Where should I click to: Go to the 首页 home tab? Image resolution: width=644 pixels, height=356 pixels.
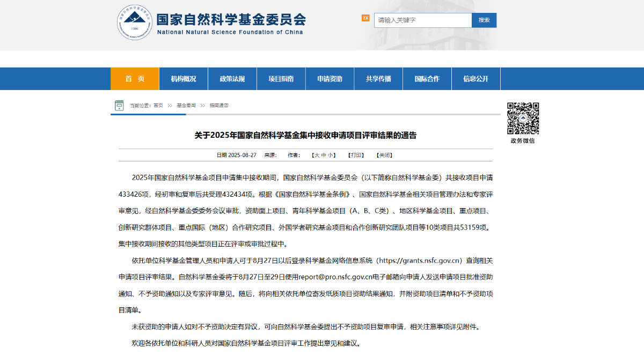tap(135, 79)
